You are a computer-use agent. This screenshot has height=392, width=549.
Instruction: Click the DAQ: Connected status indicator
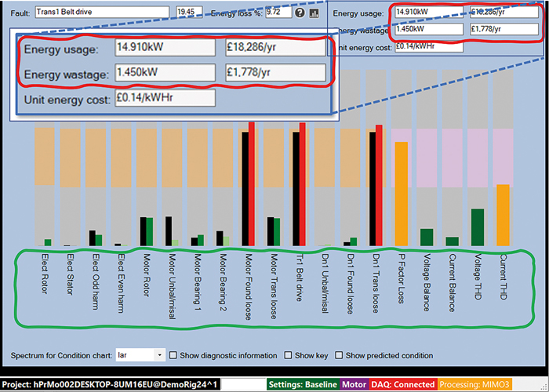402,385
